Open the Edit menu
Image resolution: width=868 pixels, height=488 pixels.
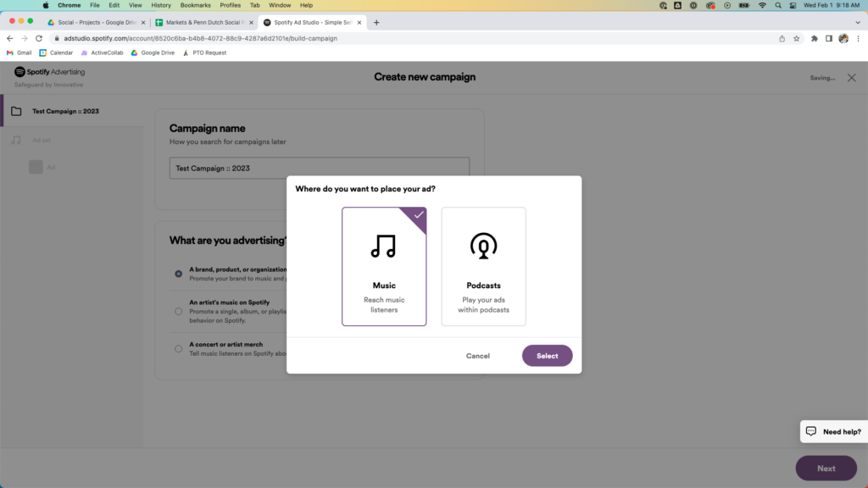click(x=114, y=5)
